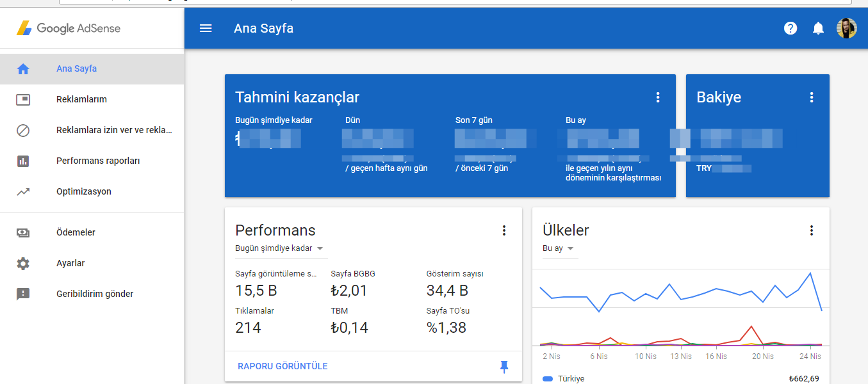
Task: Open Bakiye card three-dot menu
Action: (812, 97)
